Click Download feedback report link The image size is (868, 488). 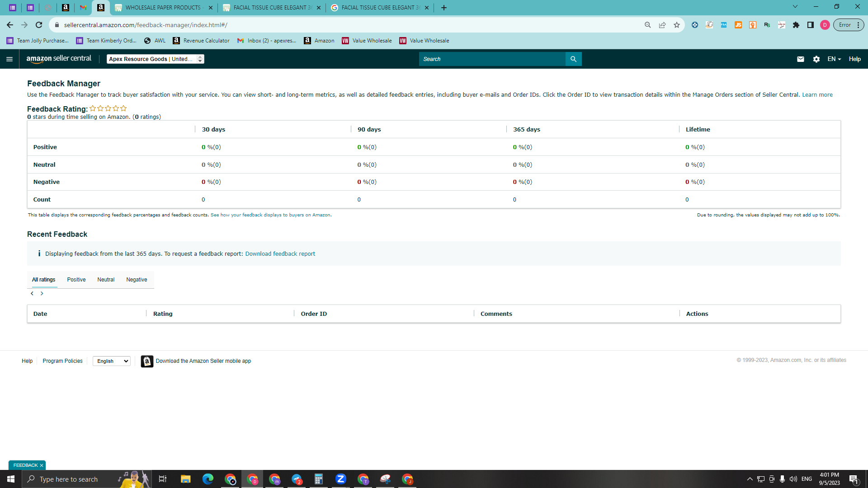click(280, 254)
